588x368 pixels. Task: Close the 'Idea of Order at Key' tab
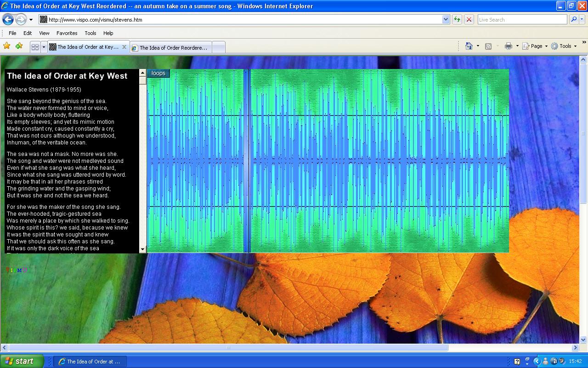[124, 47]
